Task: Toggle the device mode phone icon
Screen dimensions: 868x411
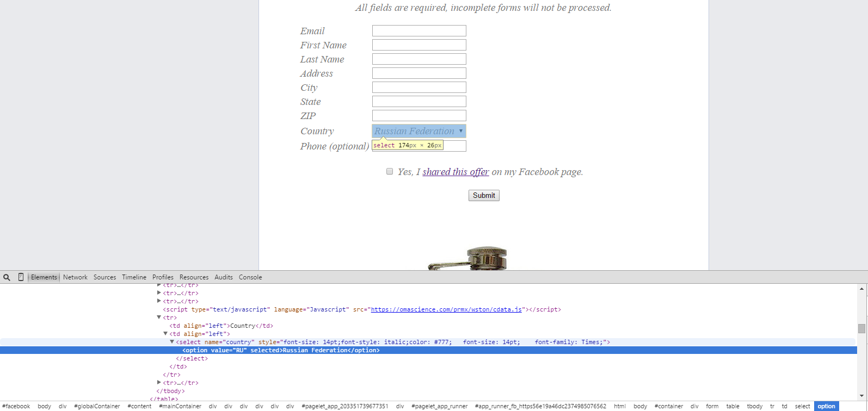Action: [21, 277]
